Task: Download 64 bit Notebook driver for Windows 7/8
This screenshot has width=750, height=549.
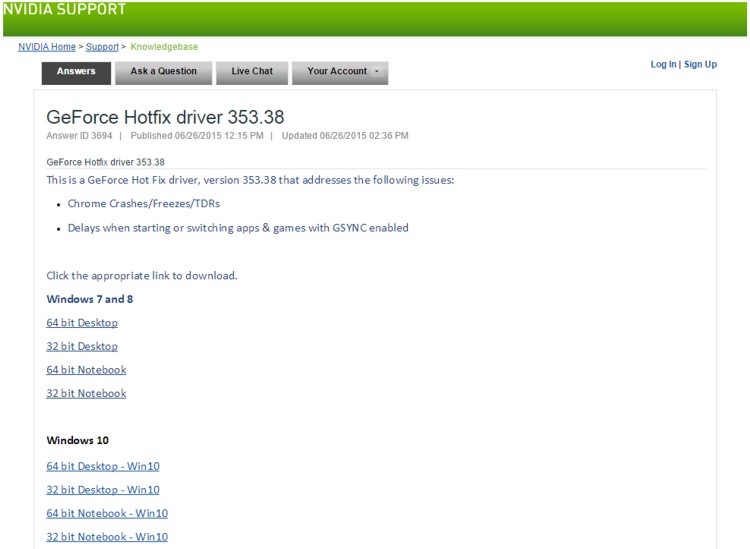Action: pos(86,370)
